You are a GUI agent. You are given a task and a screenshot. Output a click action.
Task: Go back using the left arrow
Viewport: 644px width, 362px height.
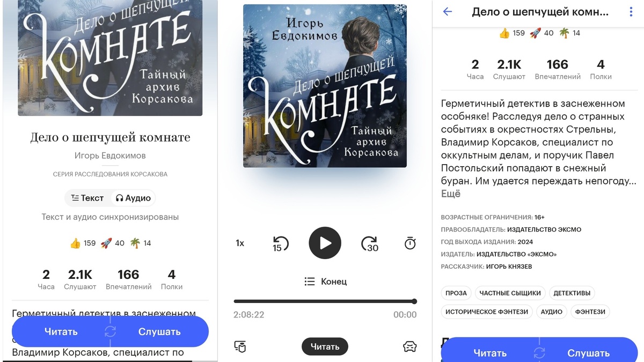pyautogui.click(x=448, y=12)
